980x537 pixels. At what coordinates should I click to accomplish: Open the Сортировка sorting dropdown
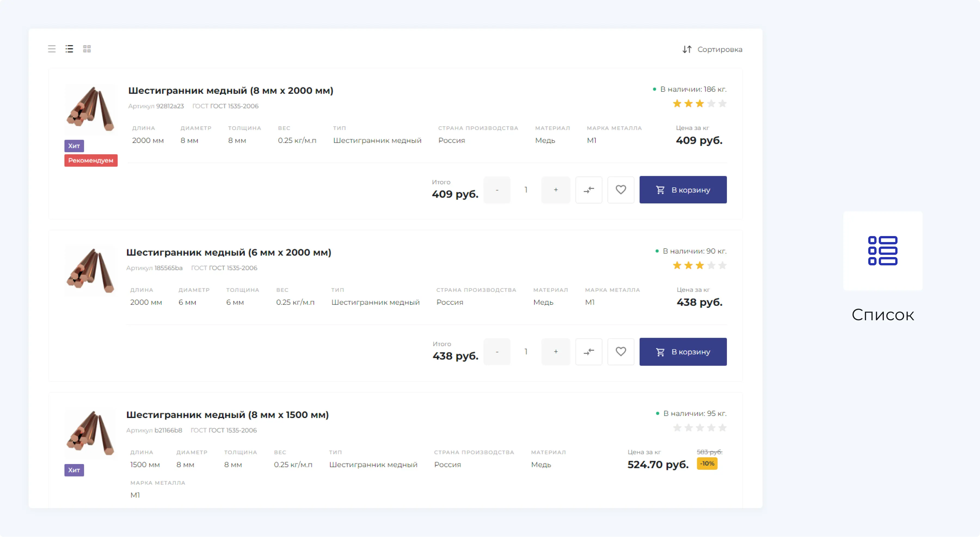coord(712,50)
